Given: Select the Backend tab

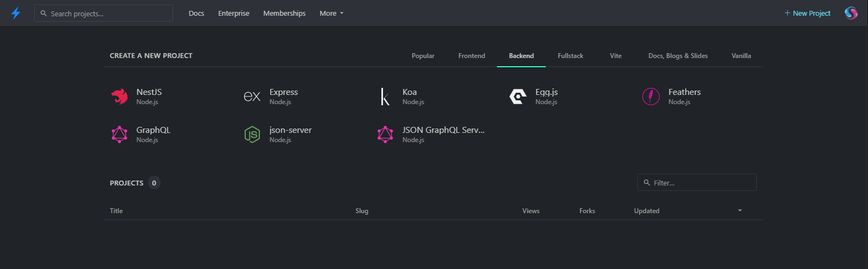Looking at the screenshot, I should pos(521,56).
